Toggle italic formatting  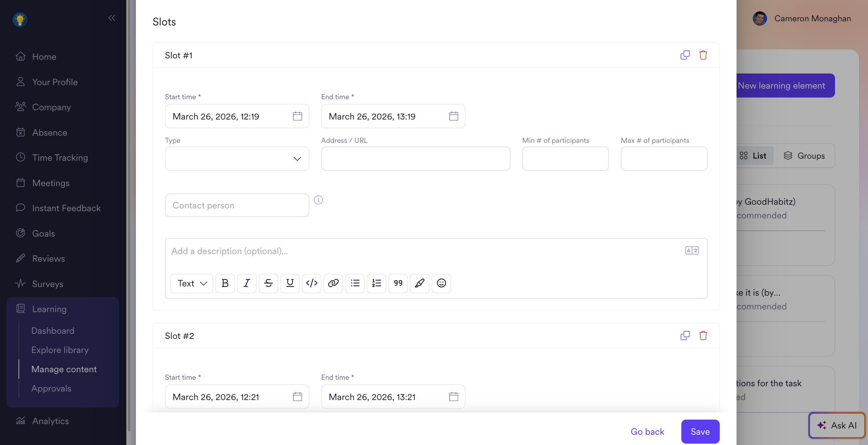[246, 283]
